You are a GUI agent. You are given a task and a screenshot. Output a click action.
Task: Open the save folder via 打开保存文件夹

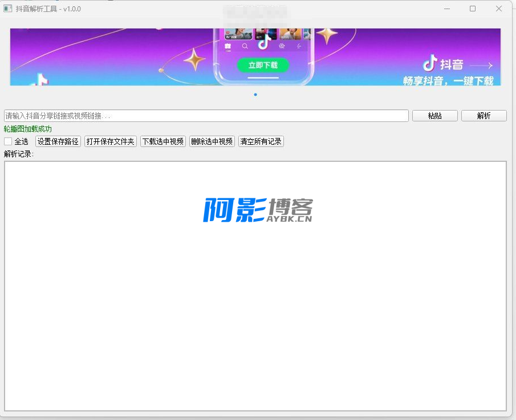pos(111,141)
